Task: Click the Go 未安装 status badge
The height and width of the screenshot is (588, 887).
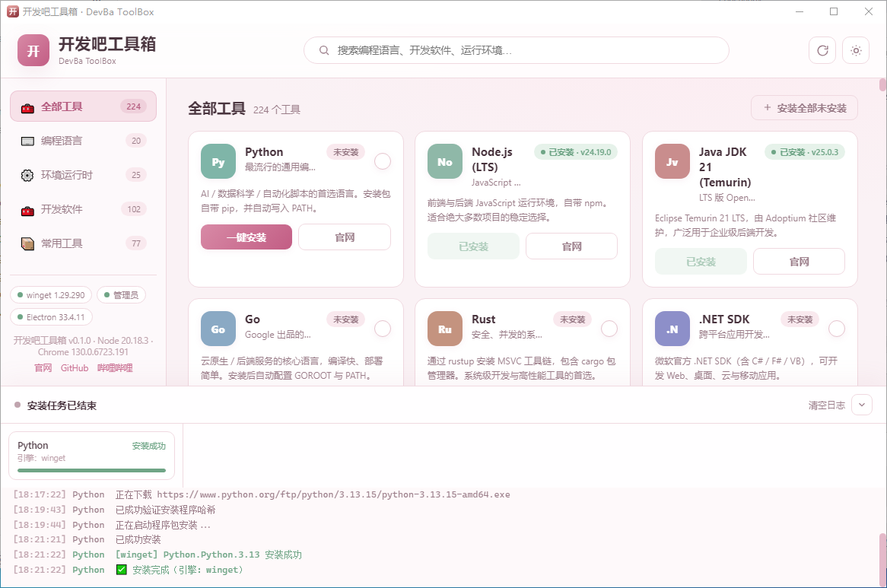Action: (x=345, y=319)
